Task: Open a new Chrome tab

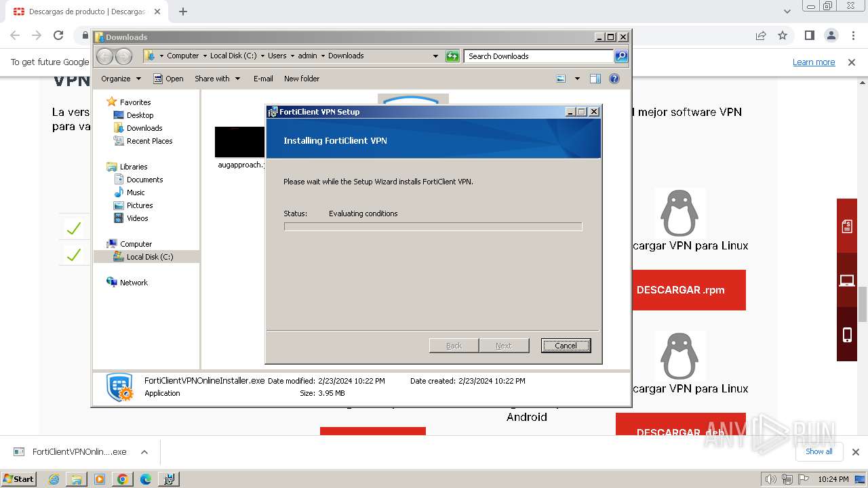Action: coord(183,12)
